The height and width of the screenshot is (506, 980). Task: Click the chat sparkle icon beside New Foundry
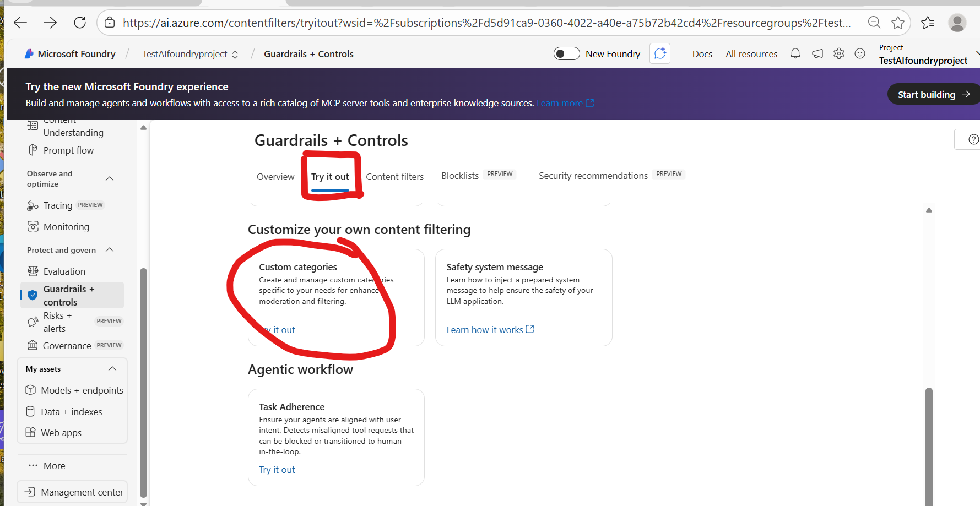tap(660, 53)
